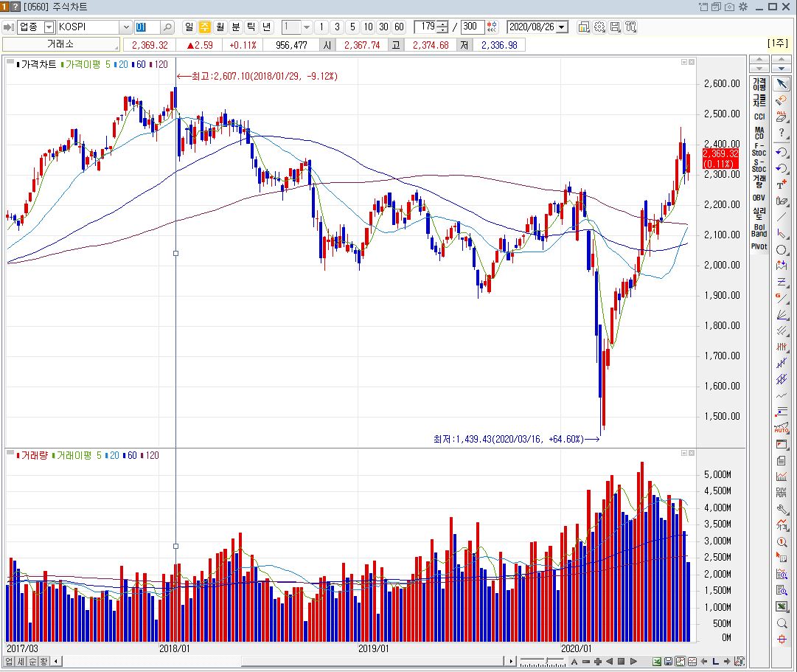797x672 pixels.
Task: Click the plus zoom-in icon in bottom bar
Action: coord(598,662)
